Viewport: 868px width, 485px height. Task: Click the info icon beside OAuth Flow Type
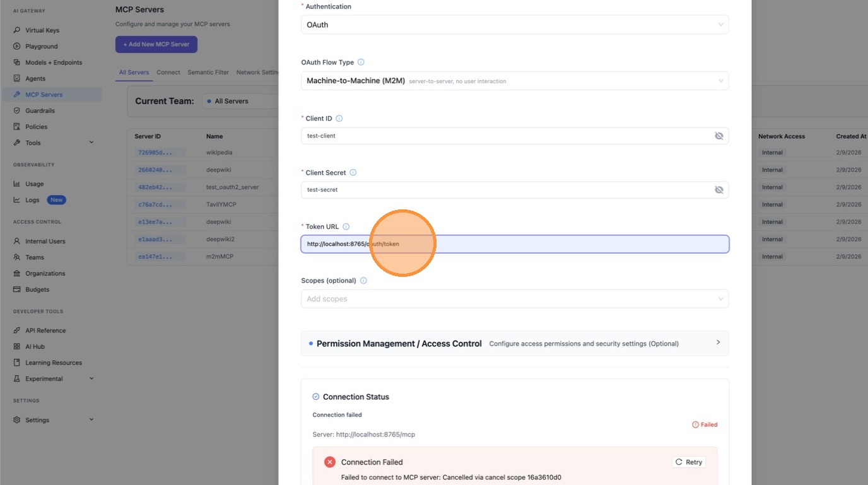click(361, 62)
